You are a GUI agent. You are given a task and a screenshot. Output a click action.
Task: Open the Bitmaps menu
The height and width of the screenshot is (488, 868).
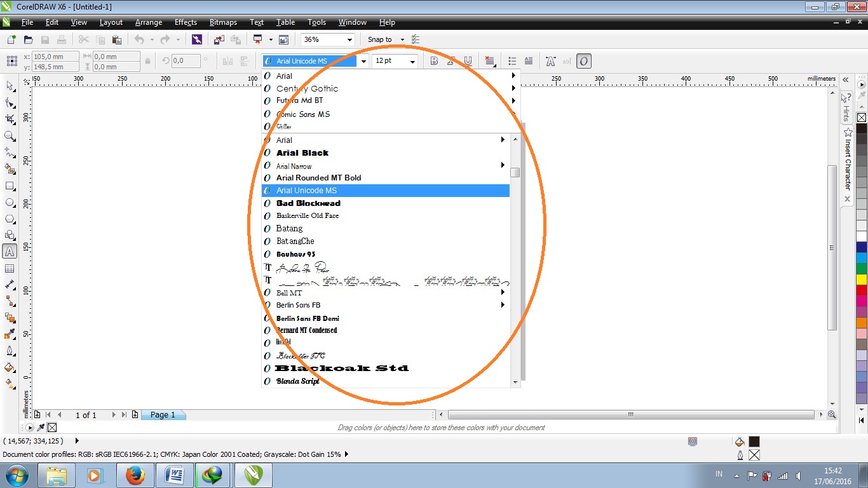[x=223, y=22]
